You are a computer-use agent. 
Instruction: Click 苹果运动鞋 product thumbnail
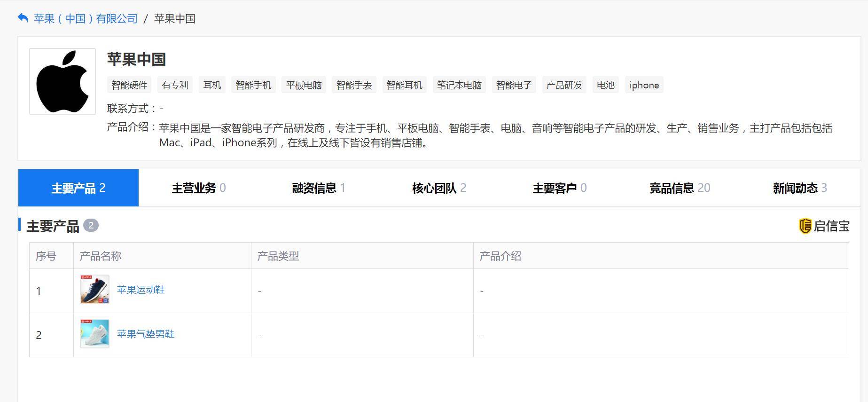[x=94, y=289]
